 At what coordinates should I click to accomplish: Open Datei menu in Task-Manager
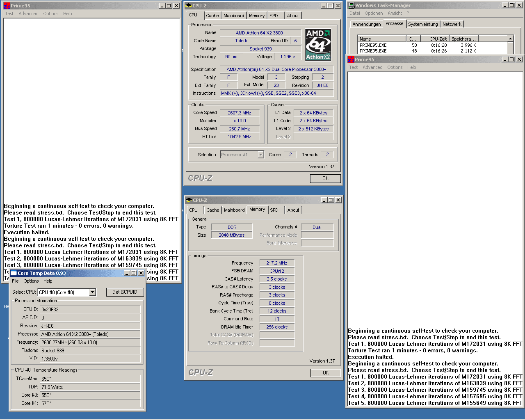[x=355, y=13]
